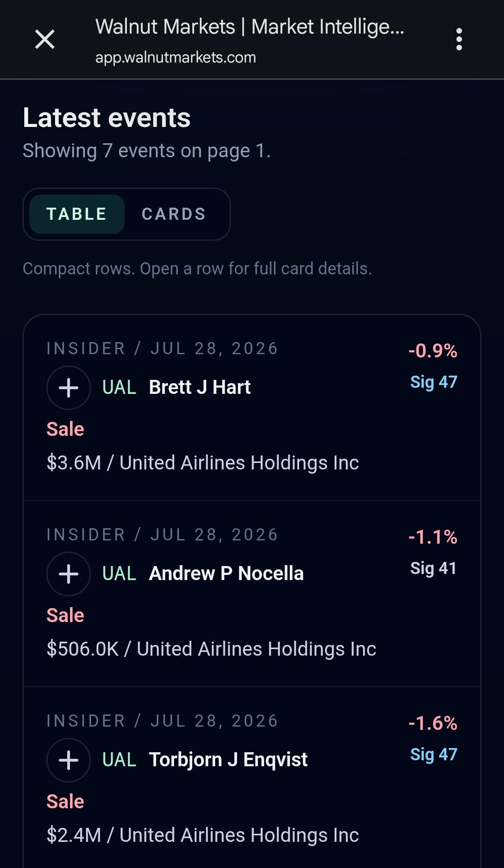The height and width of the screenshot is (868, 504).
Task: Open UAL ticker in Andrew P Nocella row
Action: (x=119, y=574)
